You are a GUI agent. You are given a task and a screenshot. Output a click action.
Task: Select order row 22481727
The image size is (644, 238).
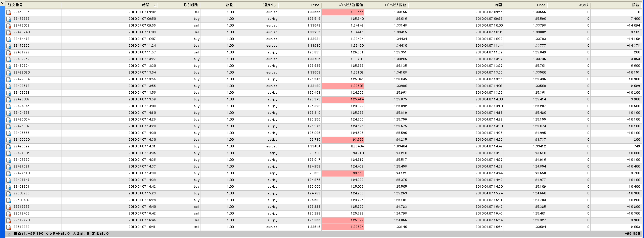tap(21, 52)
